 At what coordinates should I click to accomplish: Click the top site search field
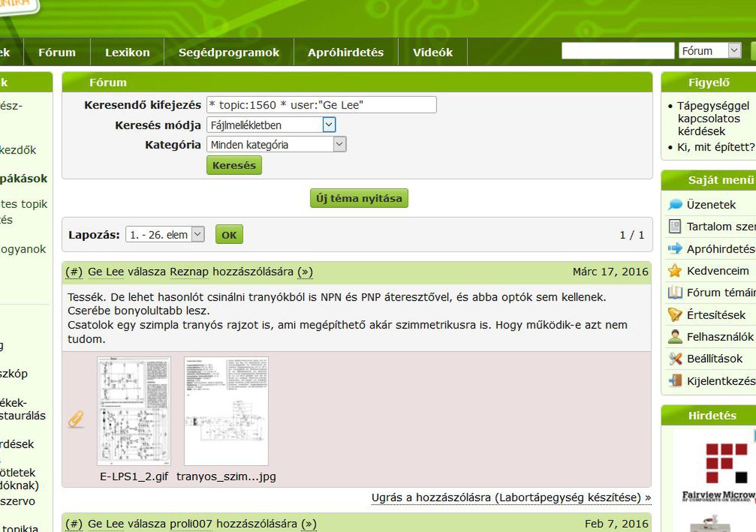(x=617, y=51)
